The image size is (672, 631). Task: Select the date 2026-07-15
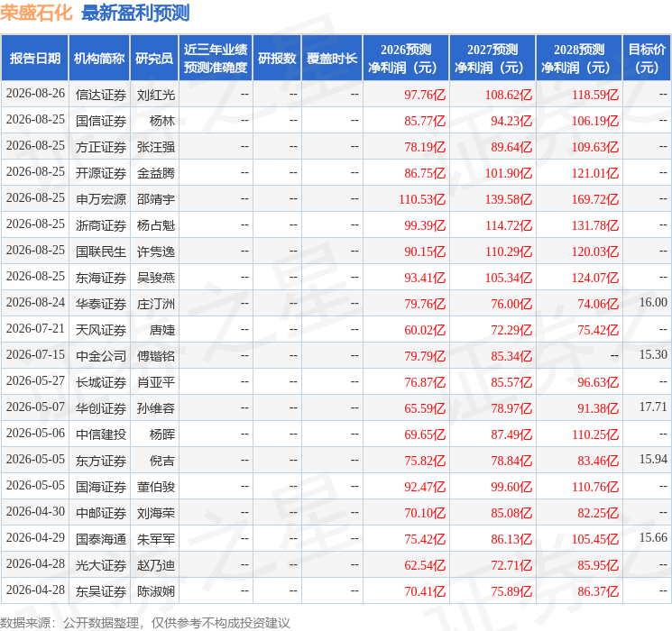35,354
